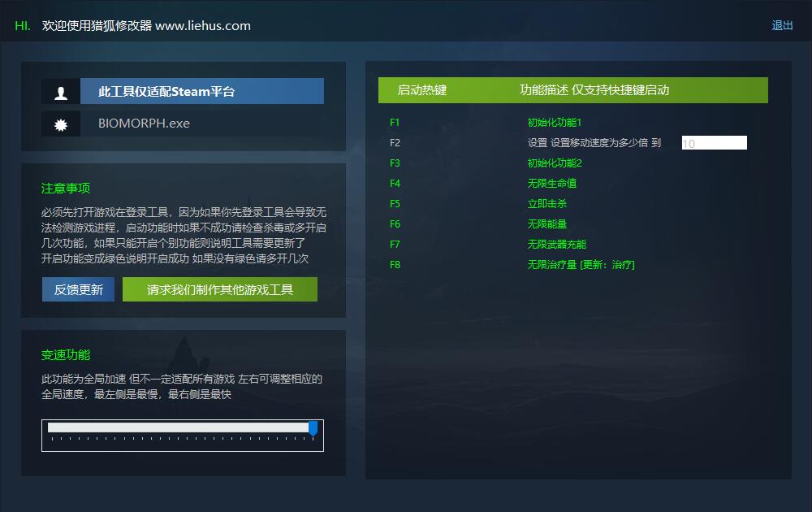Click 初始化功能1 function entry

pos(554,122)
